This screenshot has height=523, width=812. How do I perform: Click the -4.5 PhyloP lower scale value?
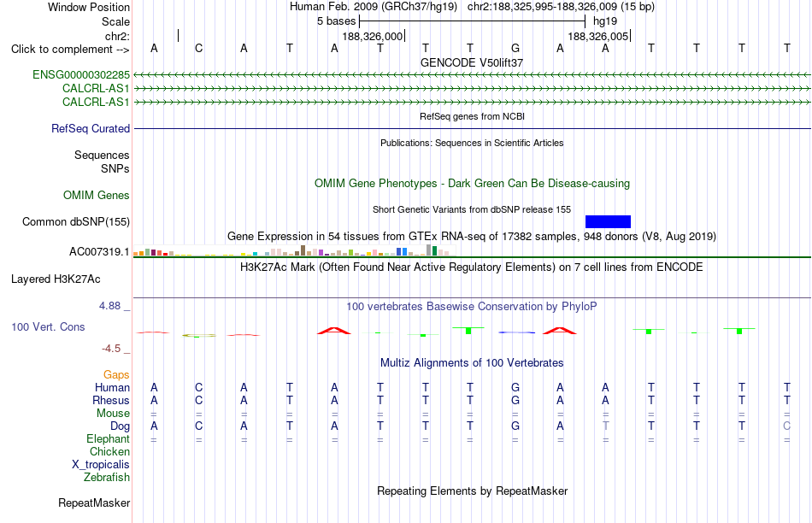pyautogui.click(x=111, y=349)
